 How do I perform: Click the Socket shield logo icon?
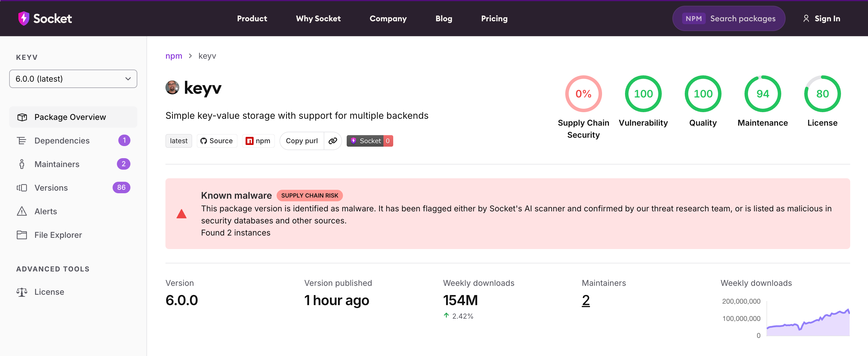[24, 19]
